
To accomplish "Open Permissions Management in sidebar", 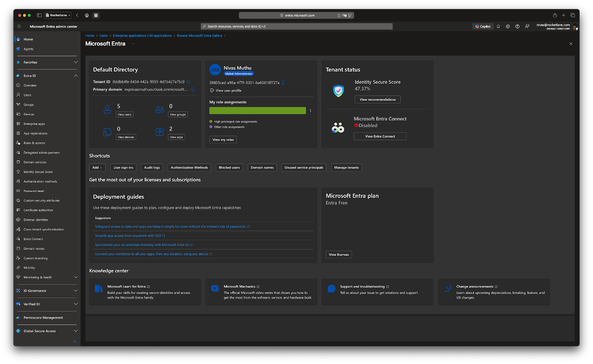I will point(43,318).
